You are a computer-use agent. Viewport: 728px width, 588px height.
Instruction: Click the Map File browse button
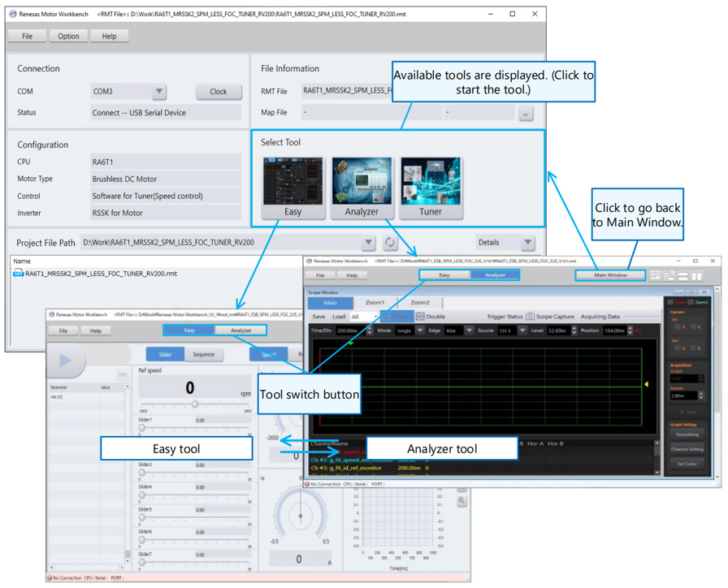coord(526,113)
